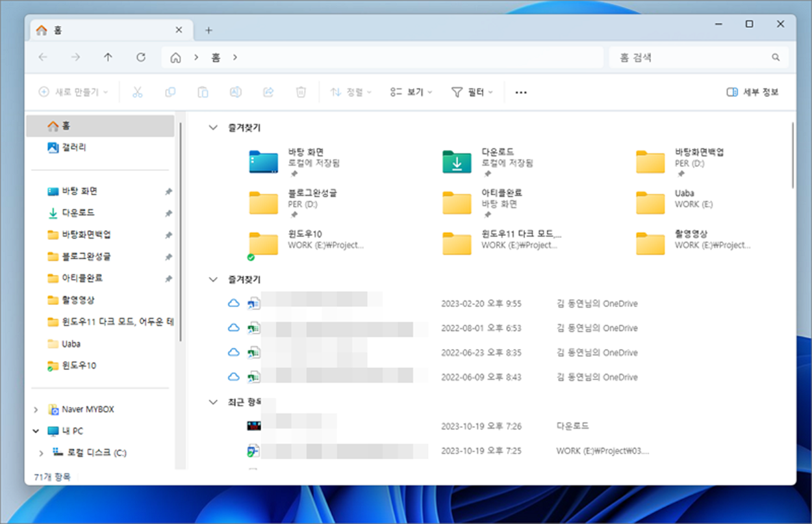Open the 새로 만들기 dropdown
The height and width of the screenshot is (524, 812).
(x=73, y=92)
